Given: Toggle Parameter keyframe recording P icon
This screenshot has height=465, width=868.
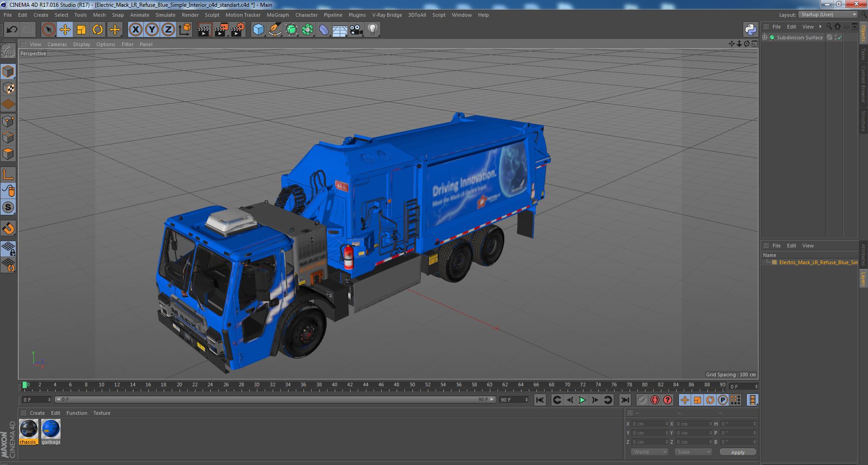Looking at the screenshot, I should pos(722,400).
